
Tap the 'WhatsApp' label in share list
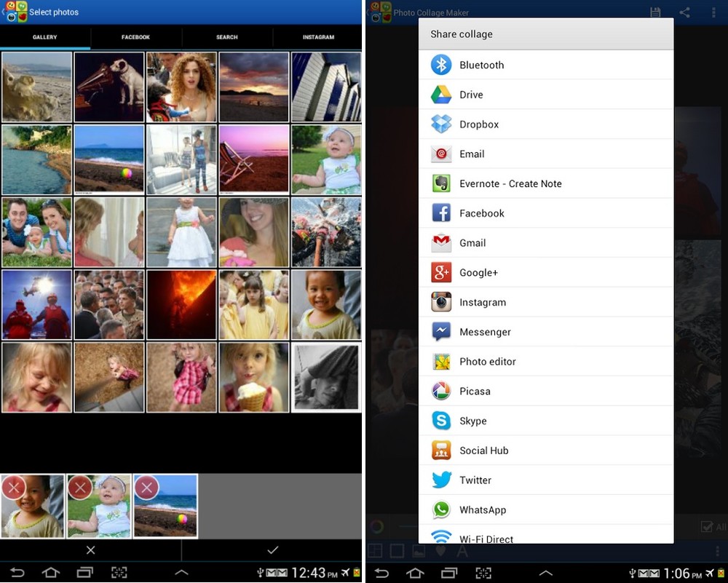483,509
